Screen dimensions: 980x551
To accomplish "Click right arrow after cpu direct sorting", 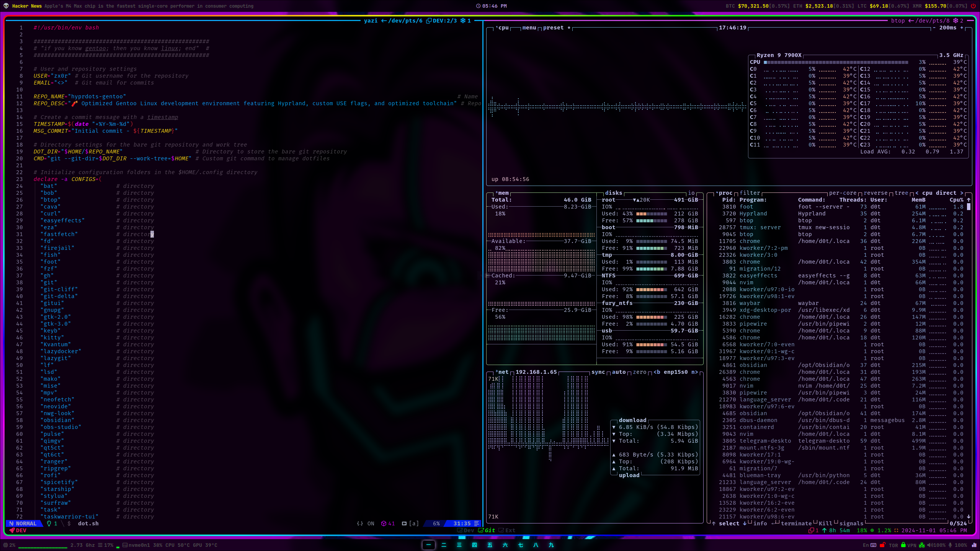I will point(961,193).
